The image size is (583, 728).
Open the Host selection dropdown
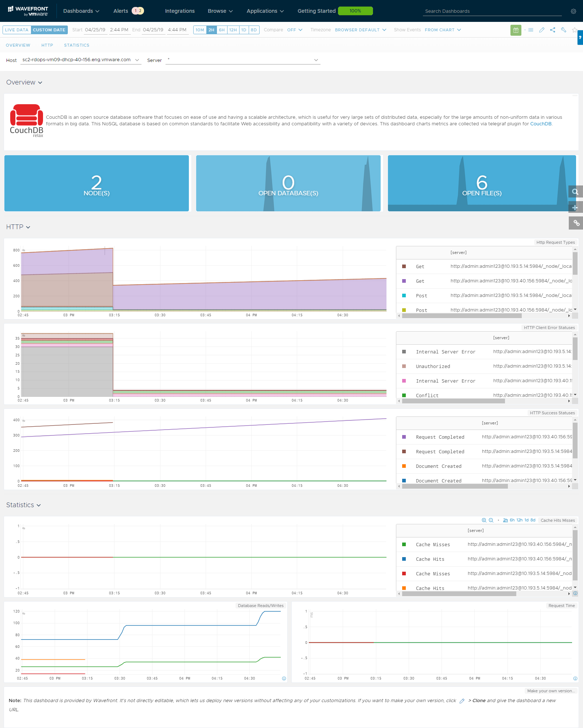[81, 60]
